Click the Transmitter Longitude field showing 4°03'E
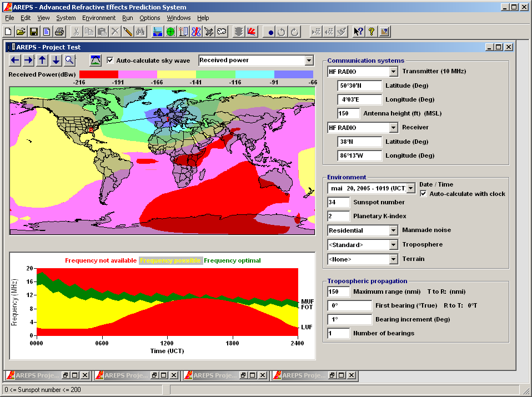The image size is (532, 397). click(x=360, y=100)
